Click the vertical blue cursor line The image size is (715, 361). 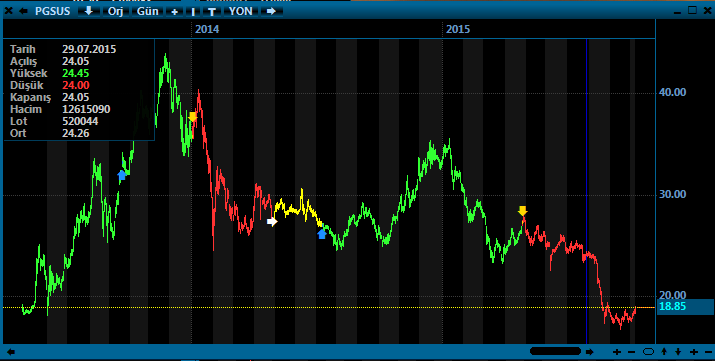(x=586, y=191)
